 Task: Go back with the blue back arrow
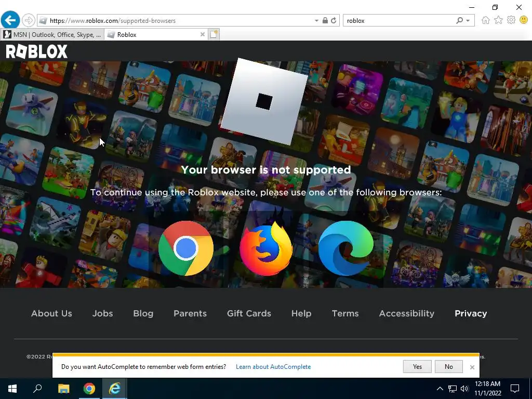pos(10,20)
